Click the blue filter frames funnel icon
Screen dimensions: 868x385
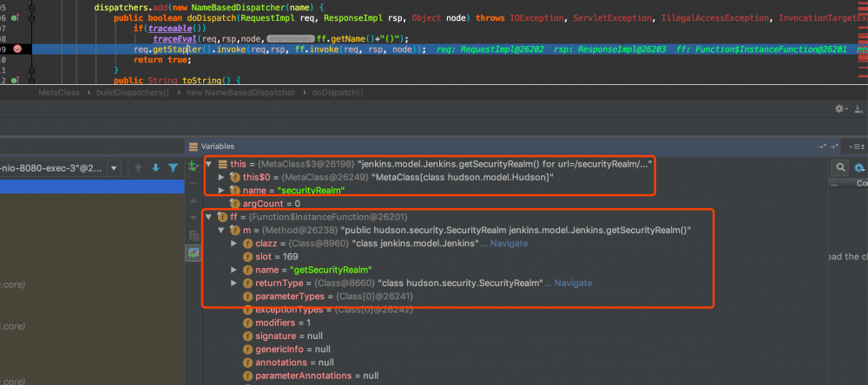173,167
